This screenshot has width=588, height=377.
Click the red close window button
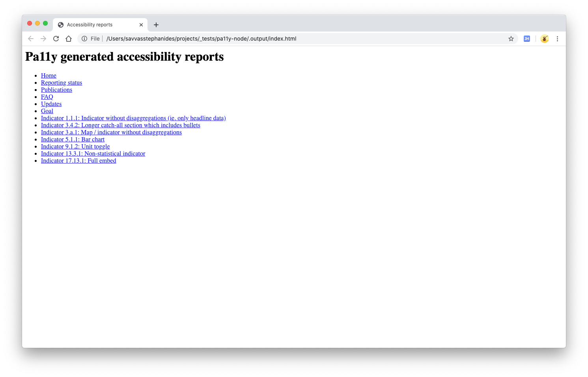(x=30, y=23)
